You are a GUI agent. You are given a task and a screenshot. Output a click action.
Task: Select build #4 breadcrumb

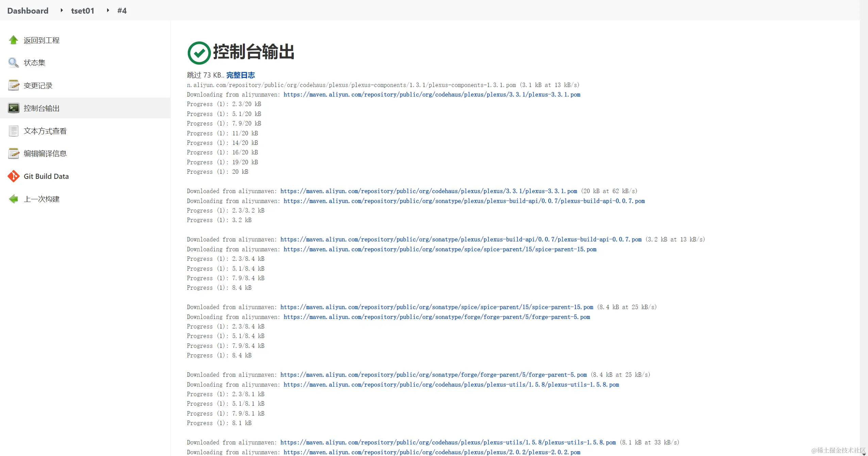[x=122, y=11]
